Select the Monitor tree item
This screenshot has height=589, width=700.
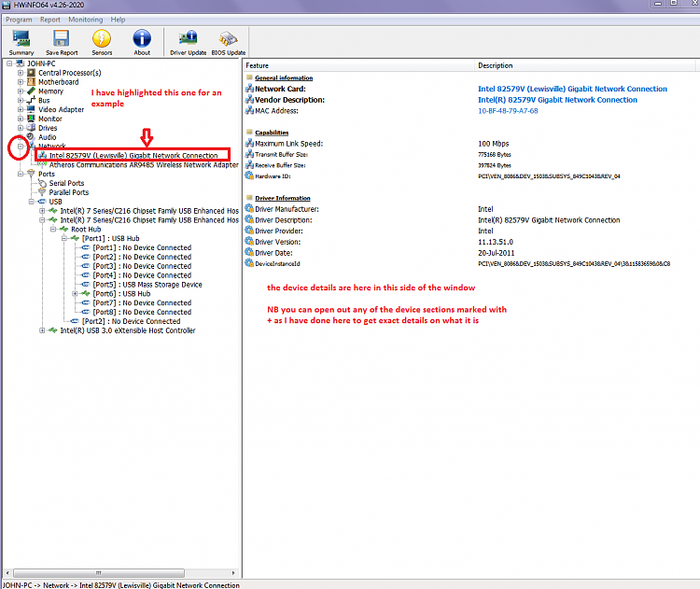tap(50, 119)
